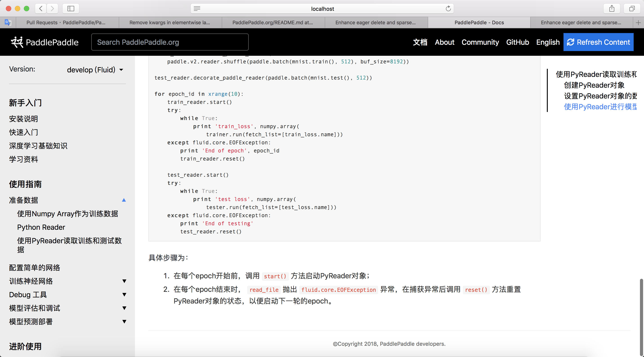Open GitHub link in navigation bar

click(x=517, y=42)
